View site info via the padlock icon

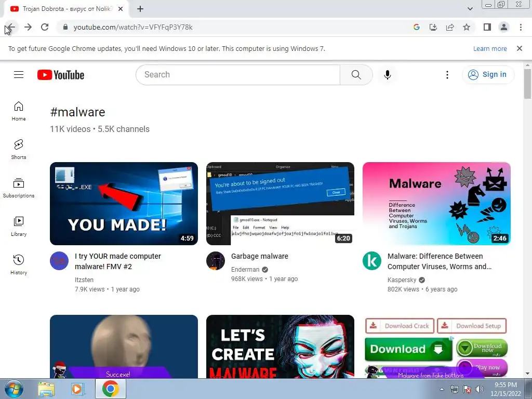pyautogui.click(x=65, y=27)
